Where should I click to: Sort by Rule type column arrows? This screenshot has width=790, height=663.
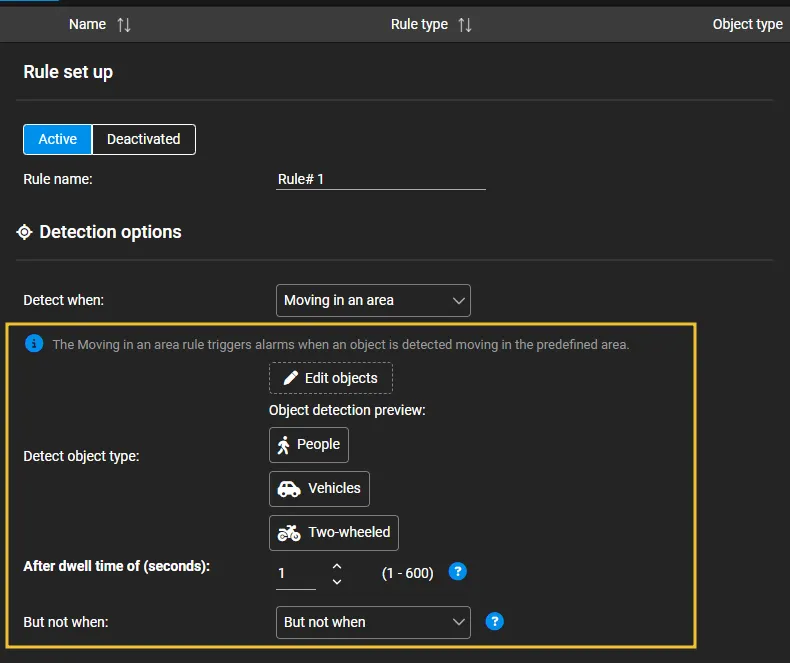[465, 25]
